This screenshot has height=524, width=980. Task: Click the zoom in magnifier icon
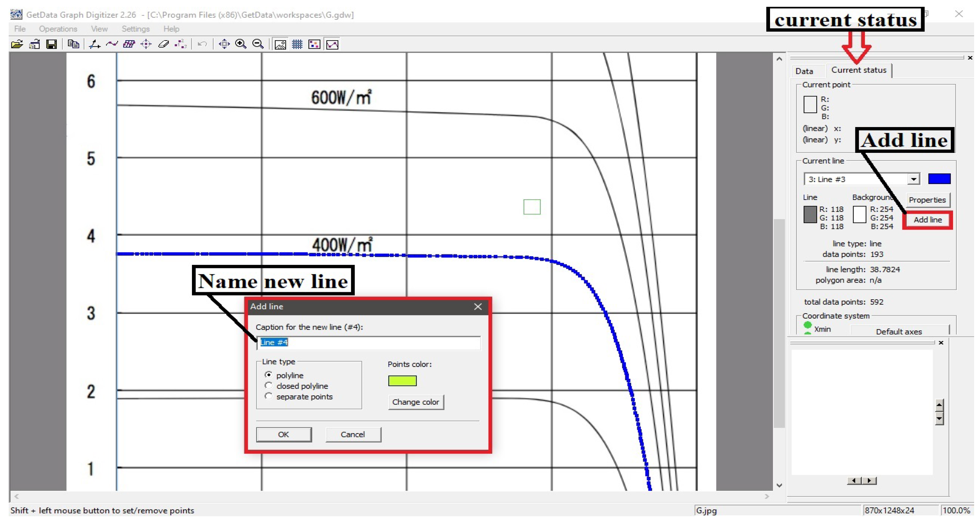point(241,45)
